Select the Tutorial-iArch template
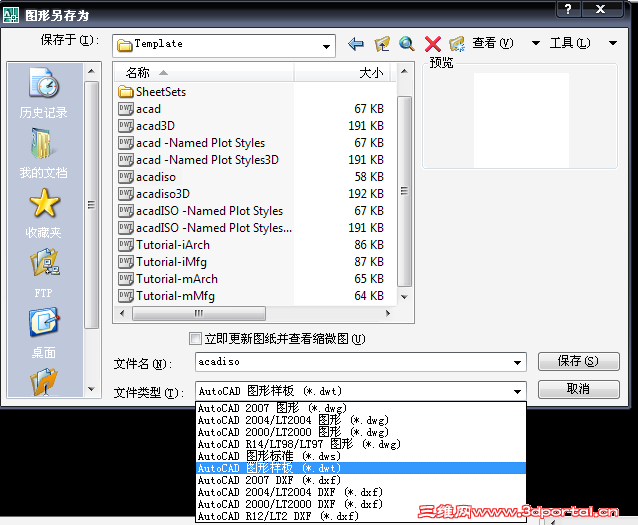638x525 pixels. (164, 245)
